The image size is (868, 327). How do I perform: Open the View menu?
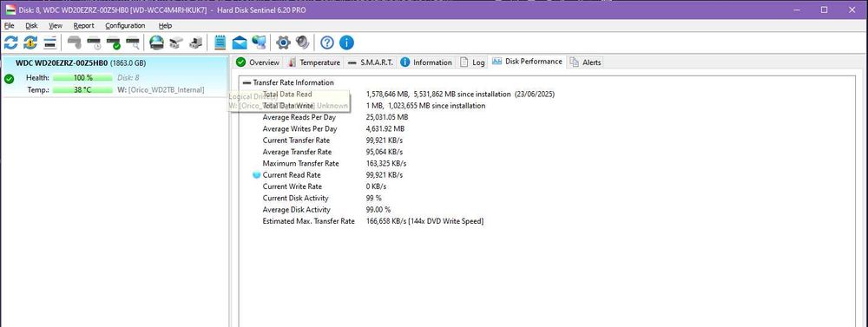pos(56,25)
